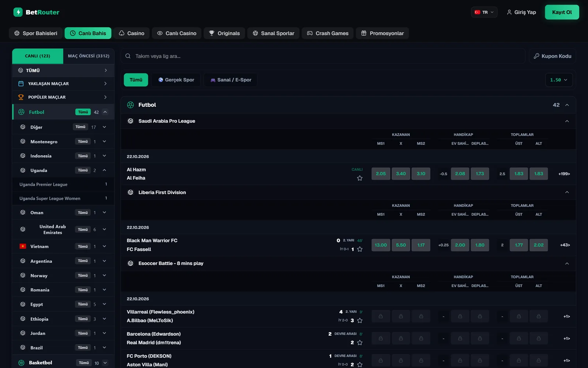Collapse the Futbol main section header

click(x=567, y=105)
